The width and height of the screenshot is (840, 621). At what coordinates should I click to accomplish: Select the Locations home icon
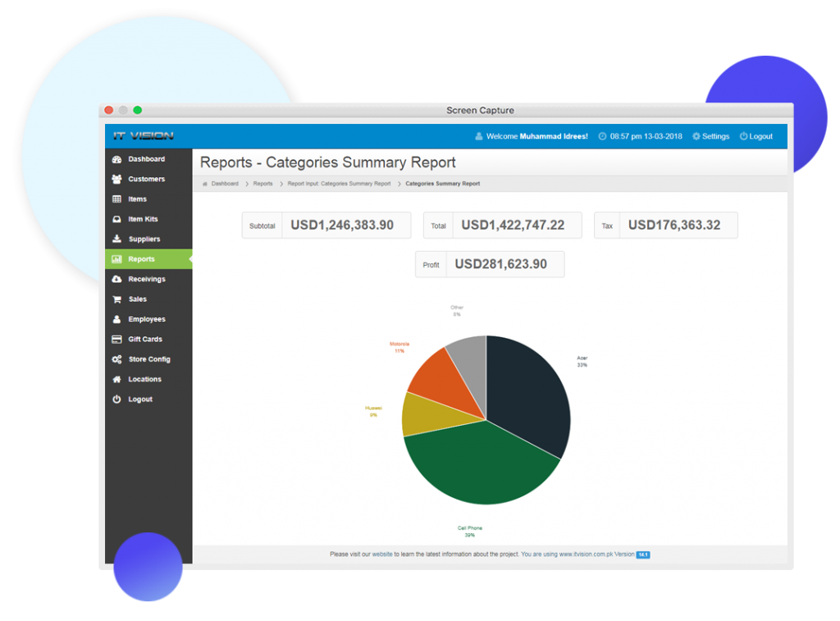116,379
